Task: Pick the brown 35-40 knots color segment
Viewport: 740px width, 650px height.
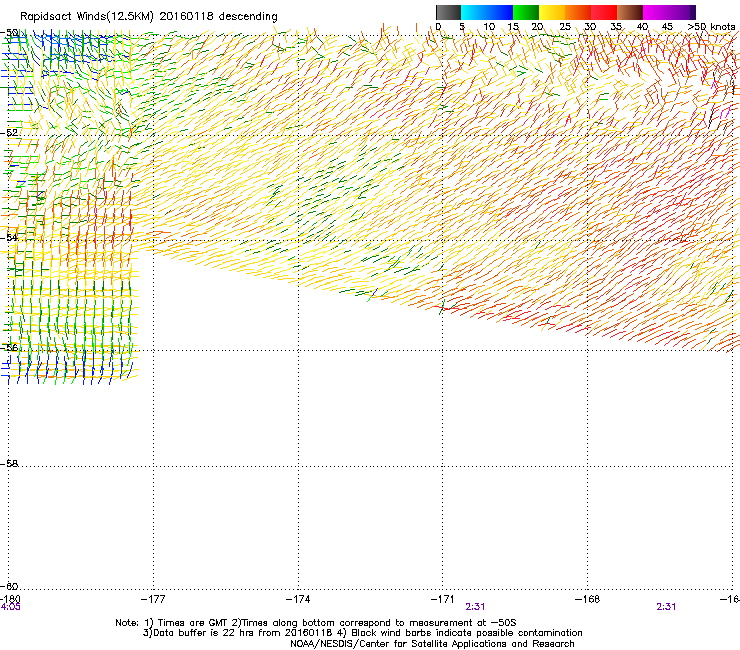Action: tap(630, 12)
